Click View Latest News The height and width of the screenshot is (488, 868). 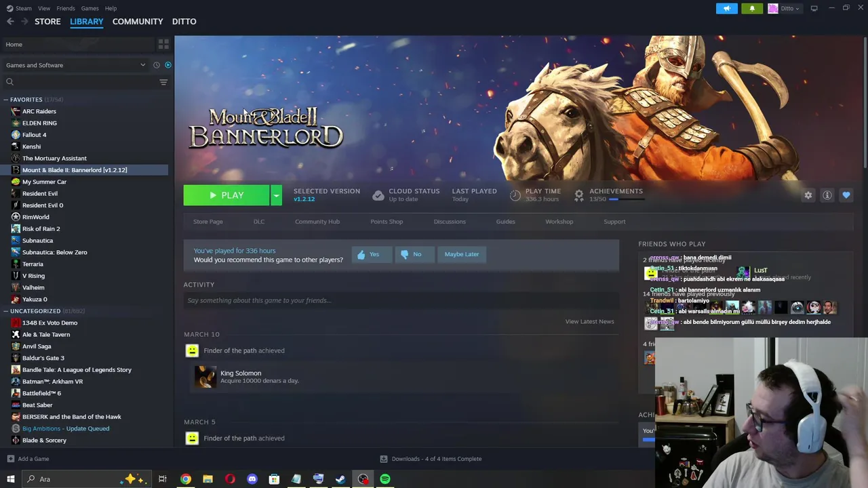pos(590,321)
